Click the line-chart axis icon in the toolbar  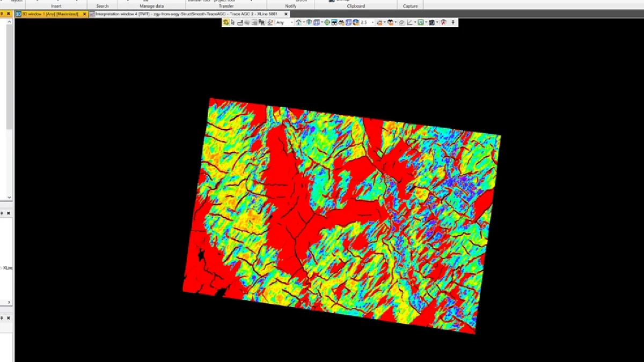(409, 23)
